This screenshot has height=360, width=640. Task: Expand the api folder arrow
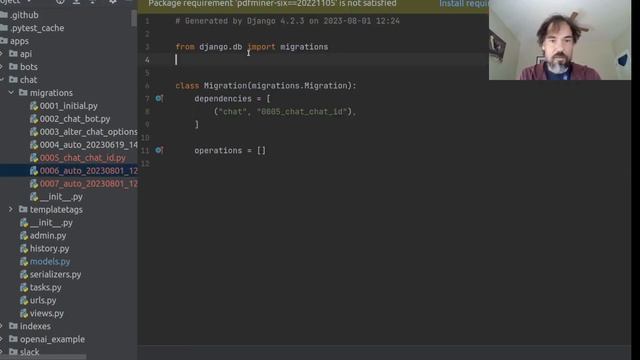coord(2,54)
